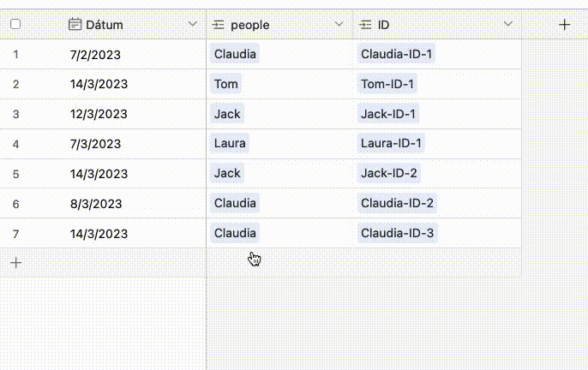This screenshot has height=370, width=588.
Task: Open the Dátum column dropdown arrow
Action: (x=192, y=24)
